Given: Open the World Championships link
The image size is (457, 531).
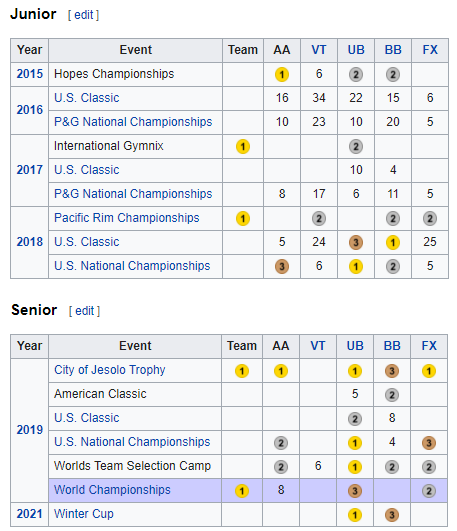Looking at the screenshot, I should tap(112, 490).
